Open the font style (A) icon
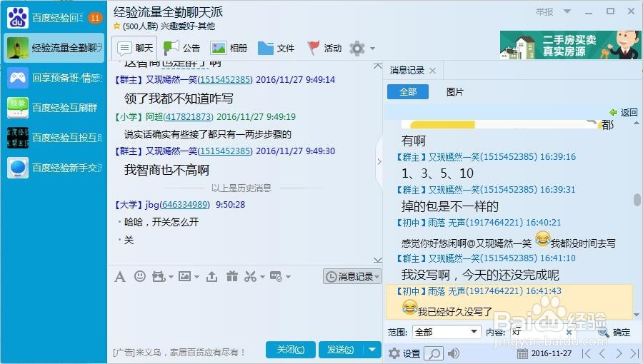Viewport: 643px width, 364px height. 120,277
